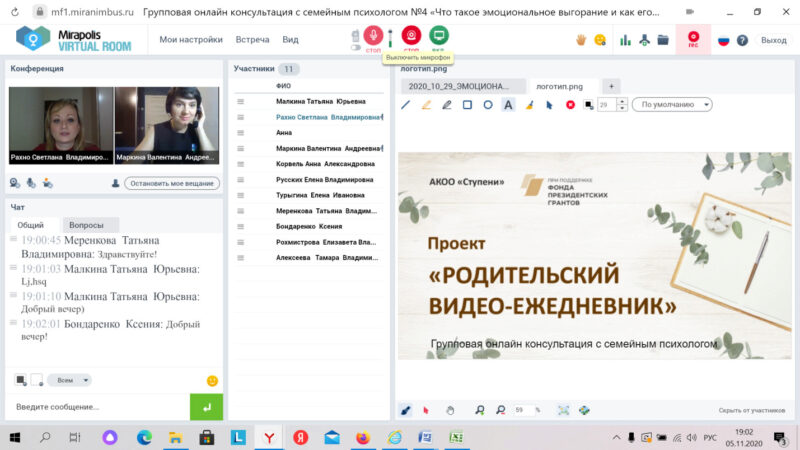
Task: Open the 'Всем' recipient dropdown
Action: pos(70,380)
